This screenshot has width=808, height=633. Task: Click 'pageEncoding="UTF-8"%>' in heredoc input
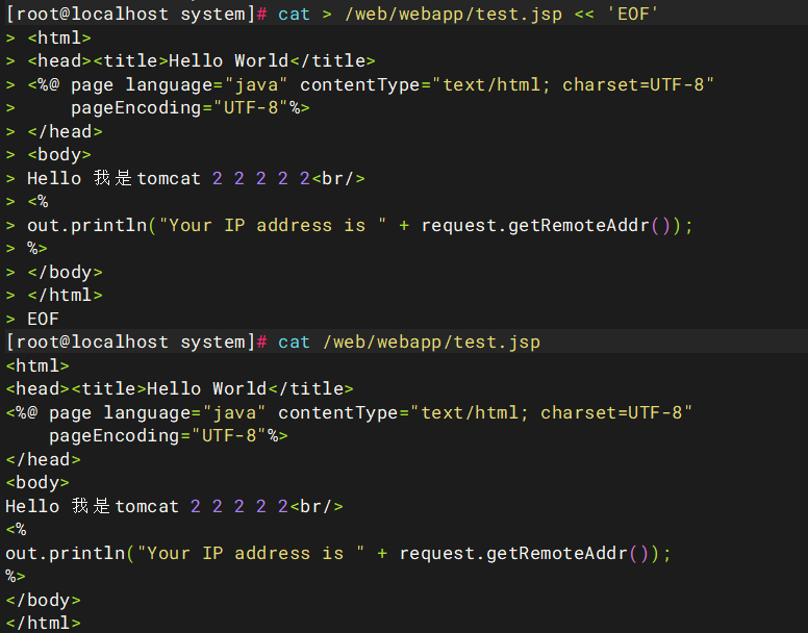tap(190, 108)
